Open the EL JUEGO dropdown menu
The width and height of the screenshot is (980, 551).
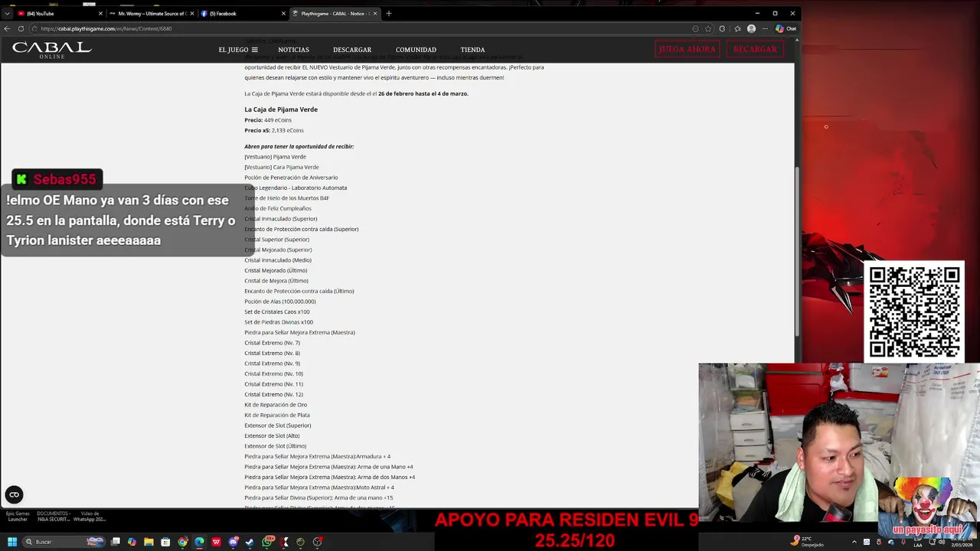click(x=238, y=50)
